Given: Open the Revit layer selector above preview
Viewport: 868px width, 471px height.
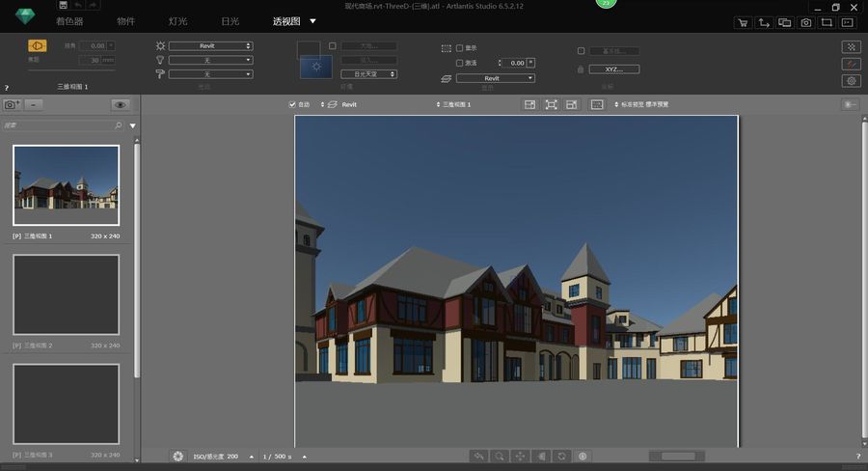Looking at the screenshot, I should [339, 105].
